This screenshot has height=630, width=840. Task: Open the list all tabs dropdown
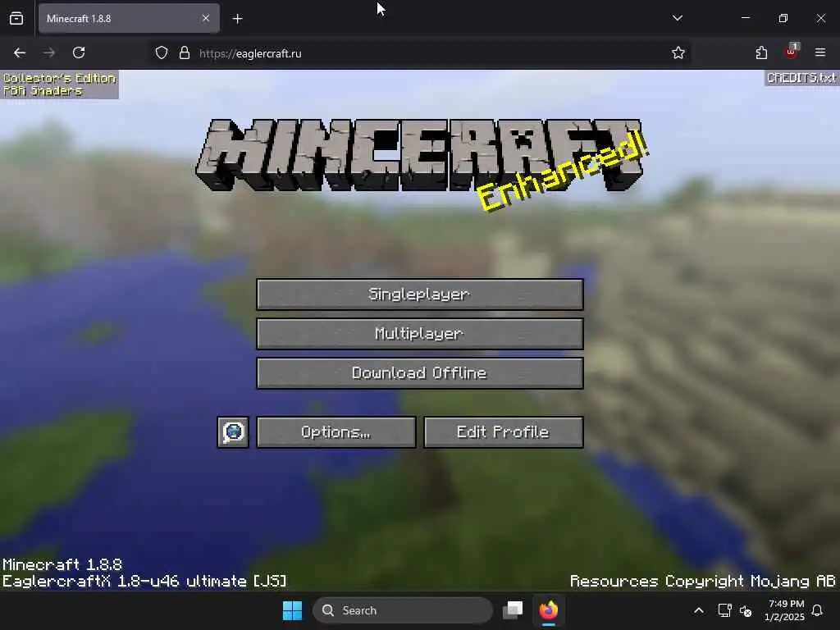click(x=677, y=18)
